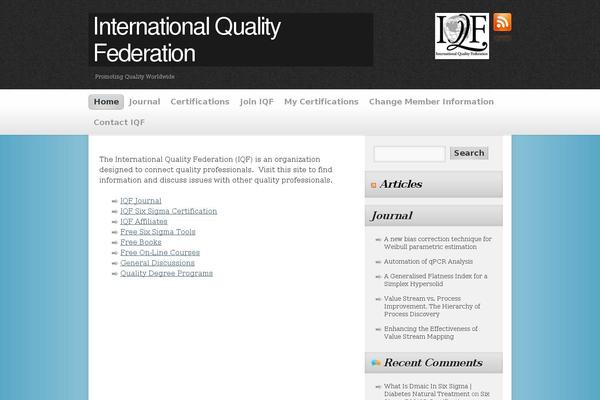
Task: Open Change Member Information menu item
Action: coord(431,102)
